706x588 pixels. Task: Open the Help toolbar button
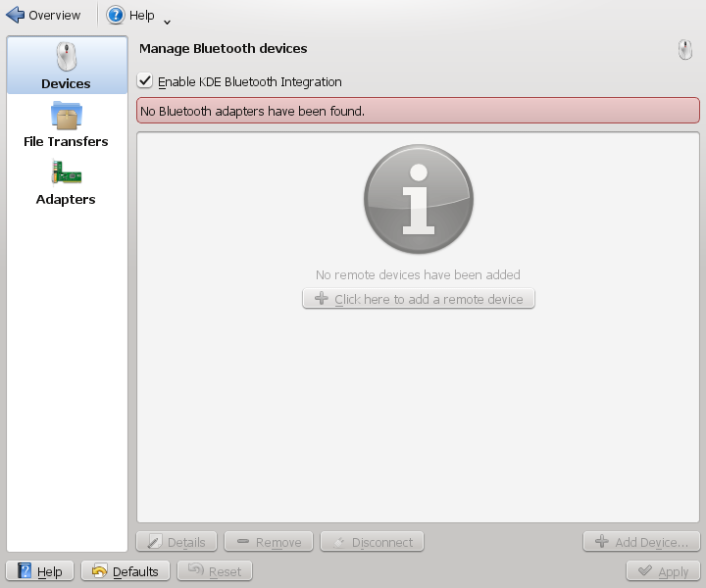[130, 15]
